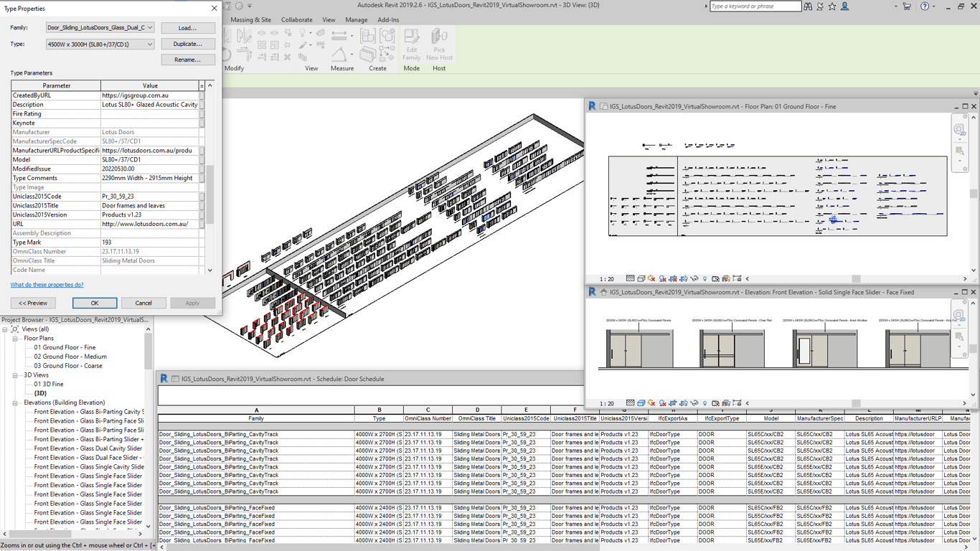
Task: Collapse the Floor Plans node in Project Browser
Action: (15, 339)
